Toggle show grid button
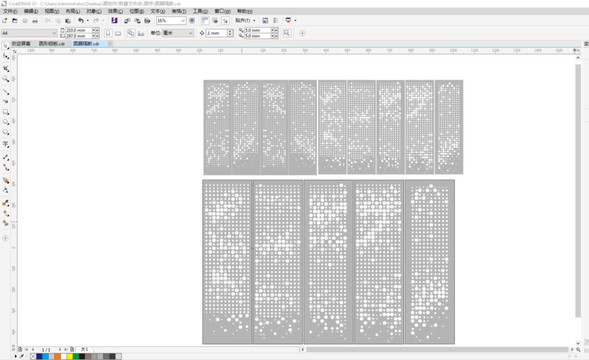Image resolution: width=589 pixels, height=360 pixels. (215, 21)
